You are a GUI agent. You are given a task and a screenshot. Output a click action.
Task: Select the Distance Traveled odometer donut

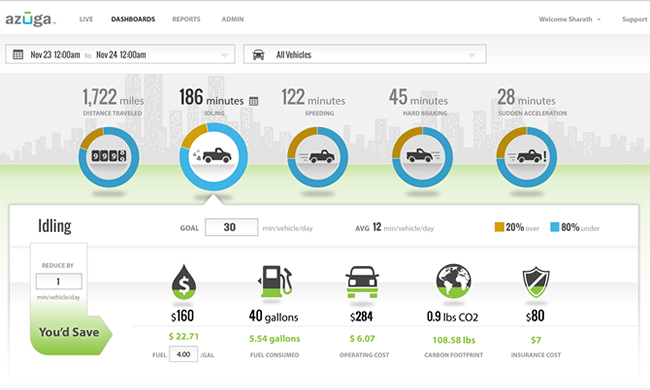[x=109, y=157]
